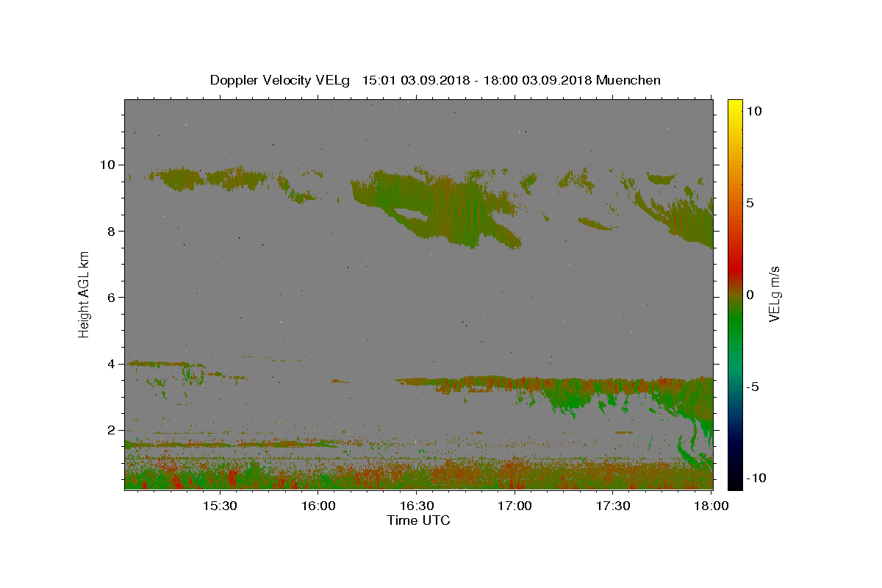Click the 15:30 time tick label
The image size is (882, 588).
[x=219, y=506]
